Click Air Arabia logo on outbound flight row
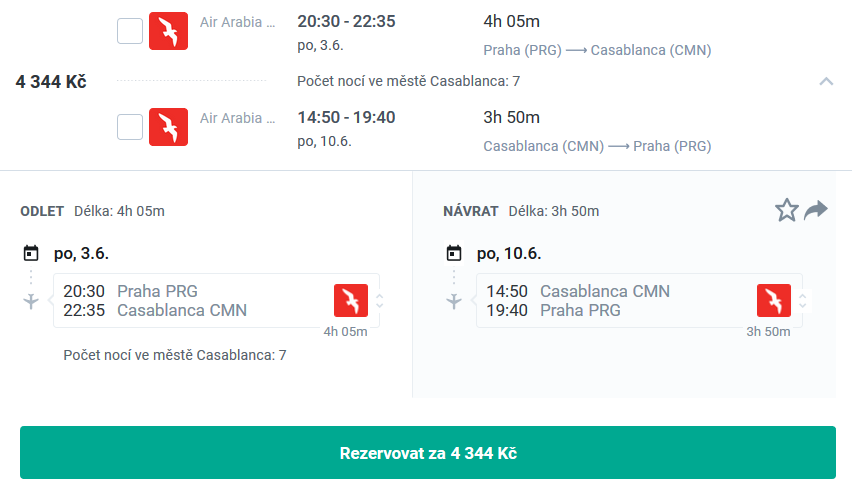852x493 pixels. coord(168,31)
